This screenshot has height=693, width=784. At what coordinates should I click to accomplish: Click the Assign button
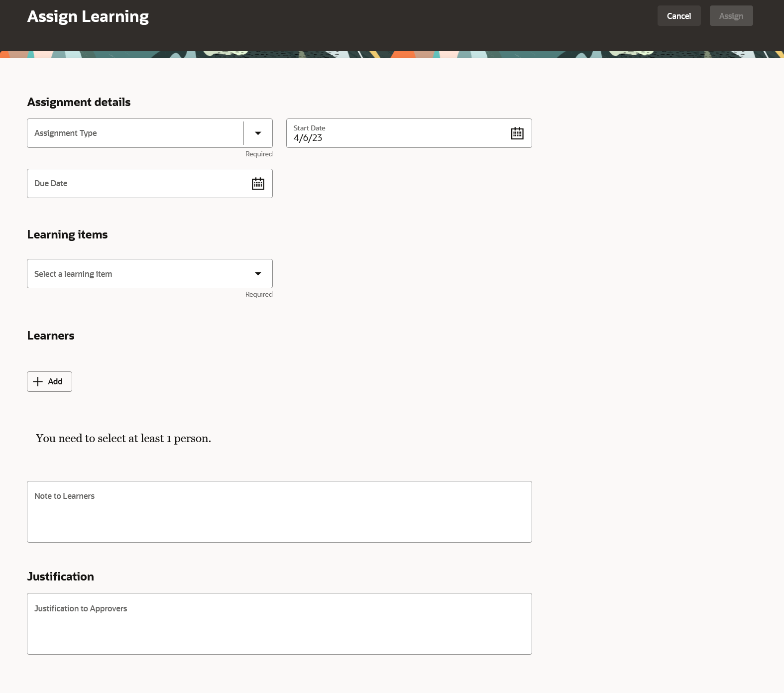731,16
